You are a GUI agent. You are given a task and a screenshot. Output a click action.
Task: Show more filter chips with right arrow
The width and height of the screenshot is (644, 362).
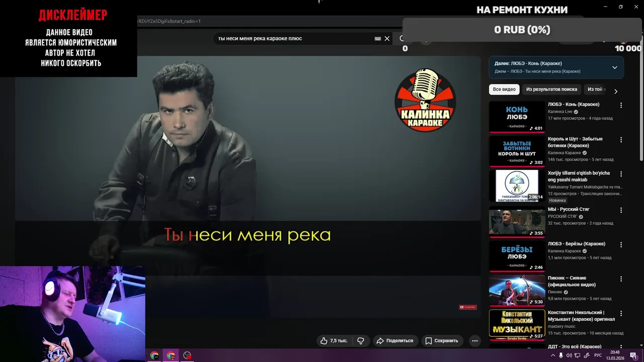pyautogui.click(x=615, y=91)
